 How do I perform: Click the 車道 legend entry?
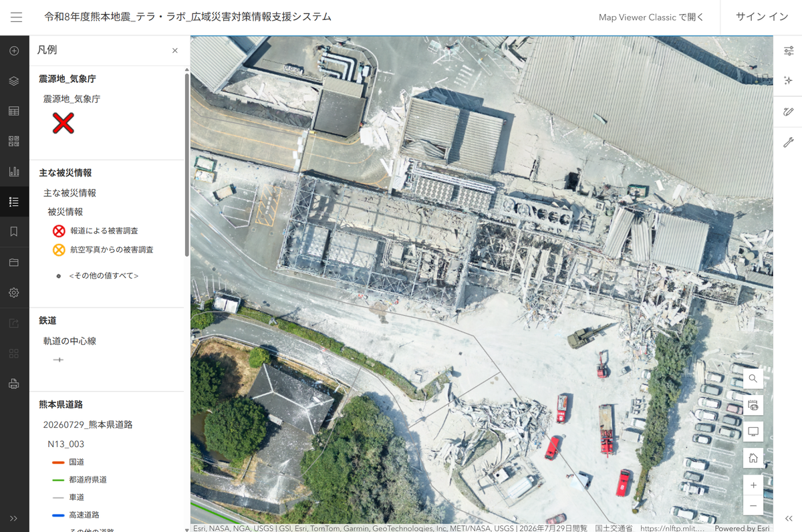(77, 497)
